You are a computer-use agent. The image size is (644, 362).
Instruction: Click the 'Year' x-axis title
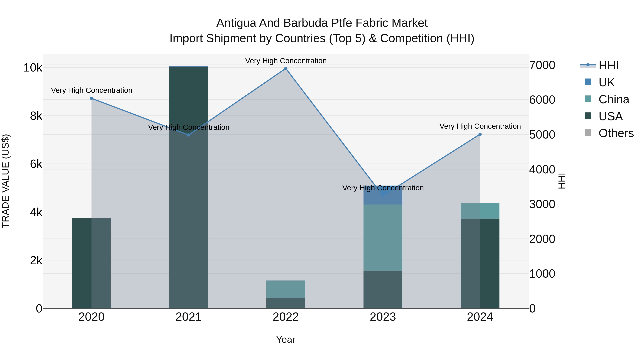pyautogui.click(x=286, y=339)
